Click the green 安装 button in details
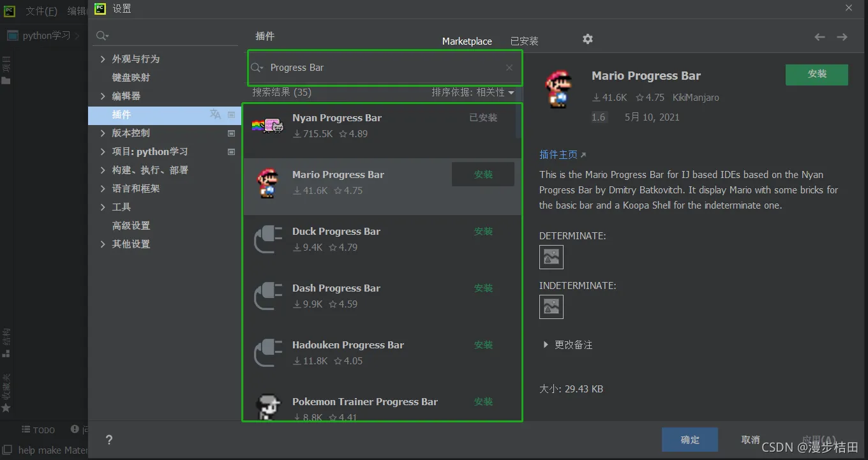Screen dimensions: 868x460 point(817,74)
